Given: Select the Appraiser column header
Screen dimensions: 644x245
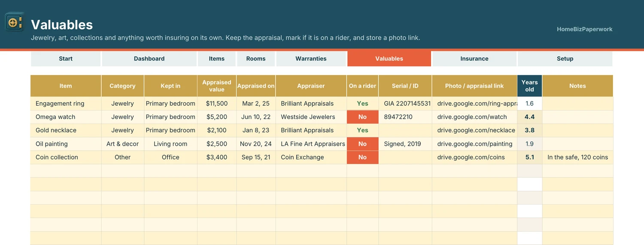Looking at the screenshot, I should [311, 86].
